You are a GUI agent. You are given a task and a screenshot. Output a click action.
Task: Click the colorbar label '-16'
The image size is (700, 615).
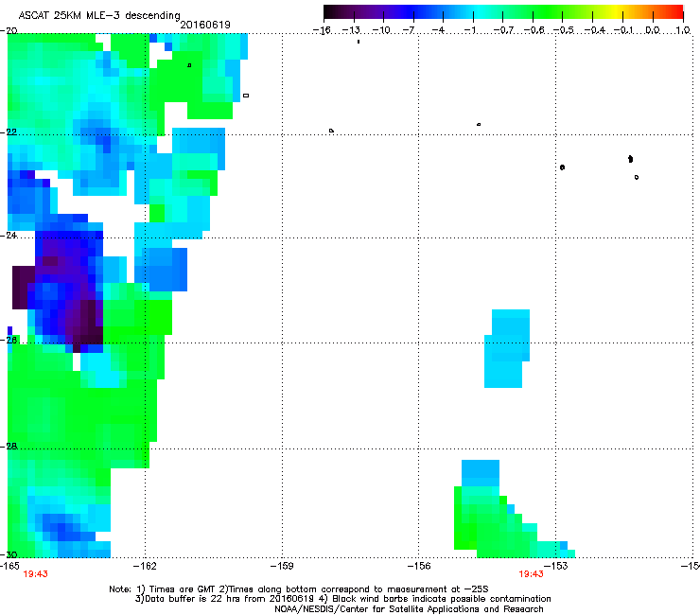pyautogui.click(x=322, y=30)
